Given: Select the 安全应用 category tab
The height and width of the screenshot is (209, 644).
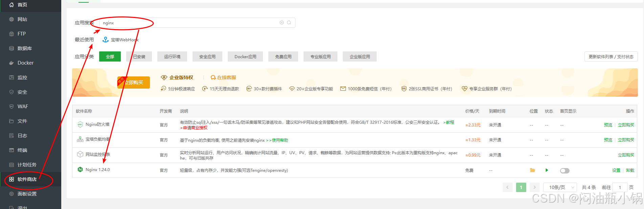Looking at the screenshot, I should point(207,57).
